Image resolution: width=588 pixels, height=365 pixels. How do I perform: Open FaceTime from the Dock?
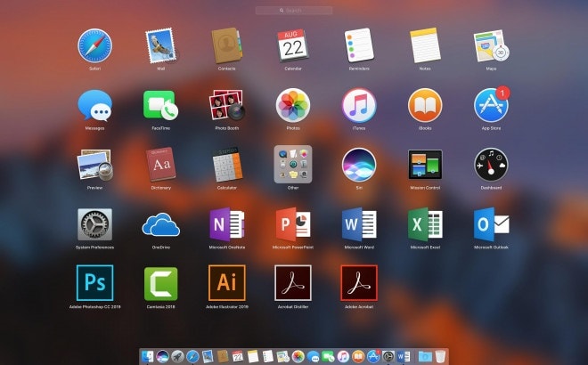328,356
